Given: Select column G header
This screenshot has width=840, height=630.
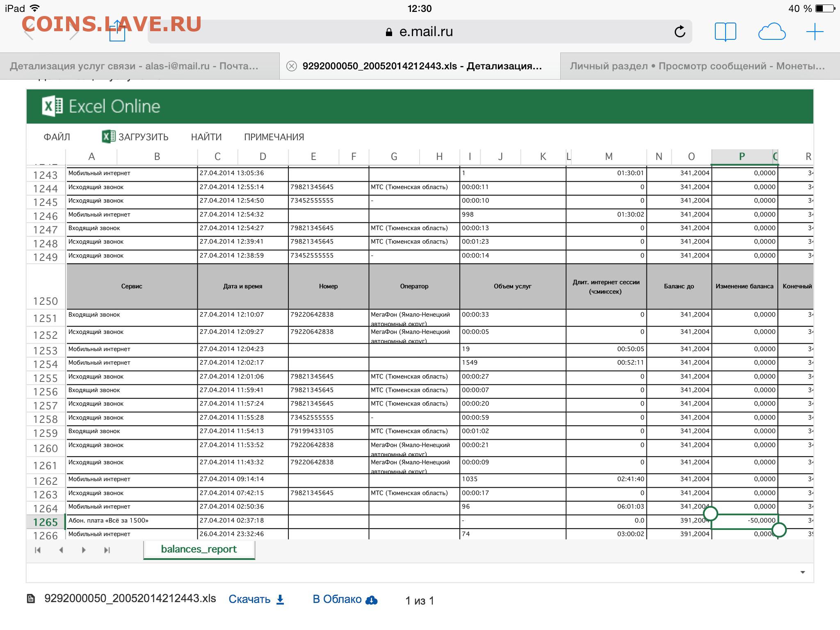Looking at the screenshot, I should [394, 156].
